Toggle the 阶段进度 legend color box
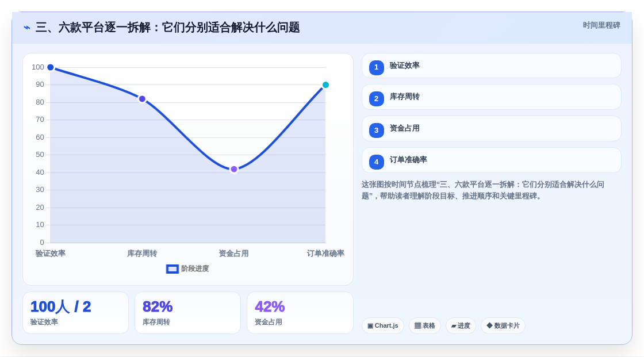Screen dimensions: 644x357 172,268
